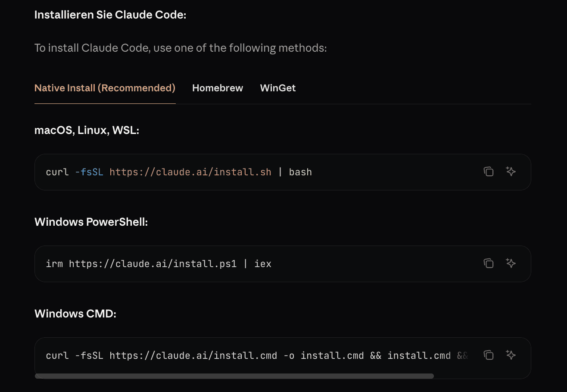The width and height of the screenshot is (567, 392).
Task: Click the Installieren Sie Claude Code heading
Action: click(110, 14)
